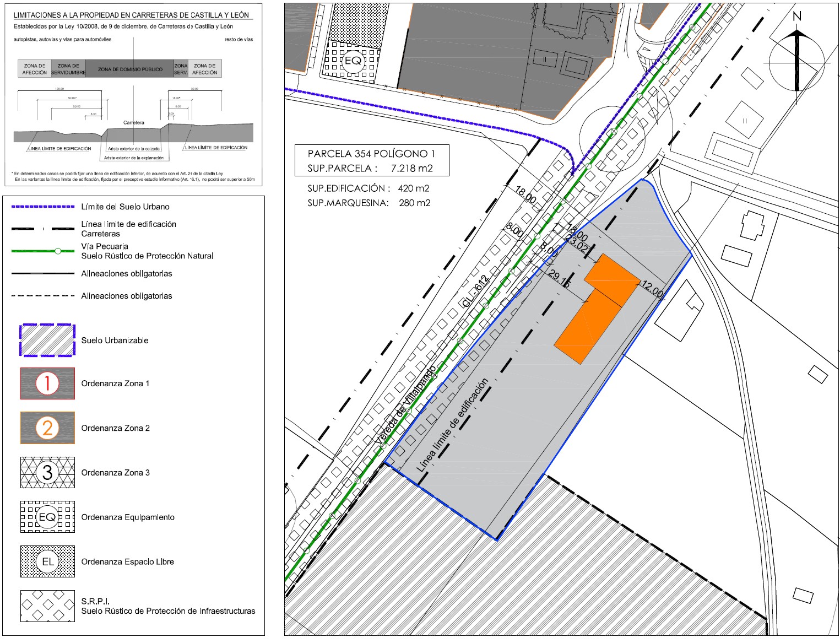
Task: Click the green Vía Pecuaria legend line
Action: [x=43, y=251]
